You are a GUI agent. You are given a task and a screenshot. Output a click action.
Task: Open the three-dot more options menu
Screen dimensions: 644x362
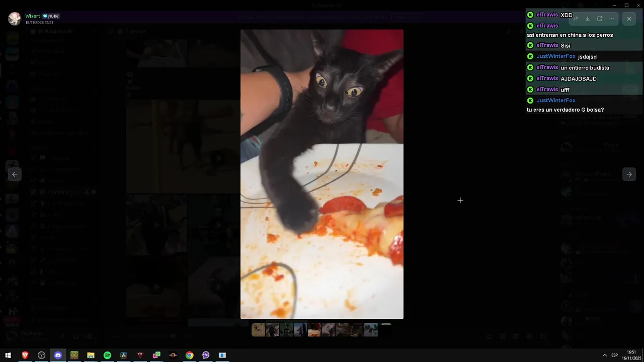(x=612, y=19)
